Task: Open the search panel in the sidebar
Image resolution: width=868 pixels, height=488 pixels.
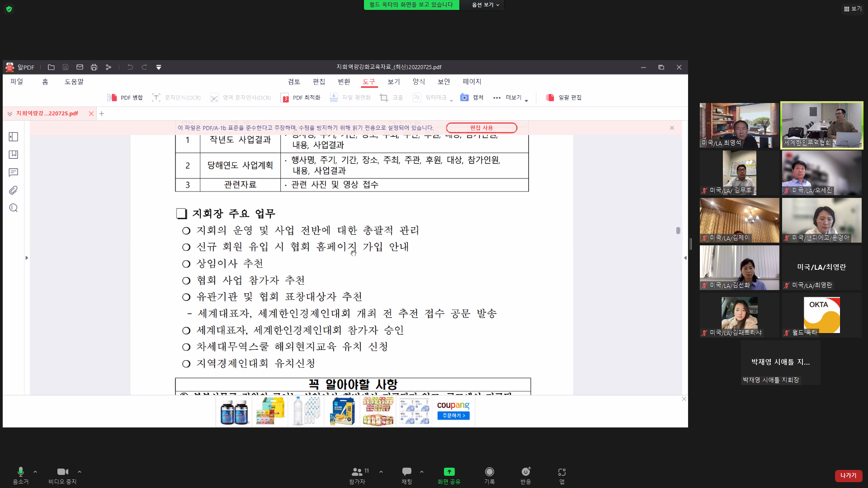Action: pos(13,207)
